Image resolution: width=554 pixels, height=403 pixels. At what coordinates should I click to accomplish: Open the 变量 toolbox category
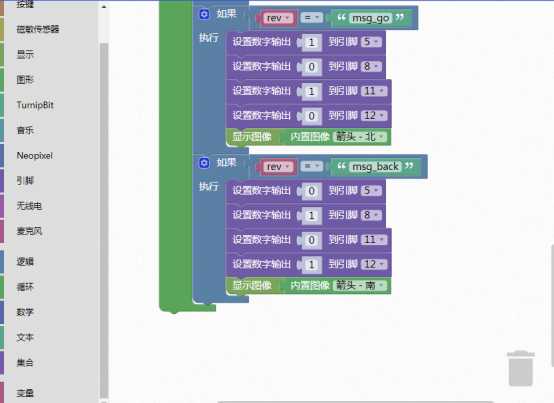pos(25,393)
